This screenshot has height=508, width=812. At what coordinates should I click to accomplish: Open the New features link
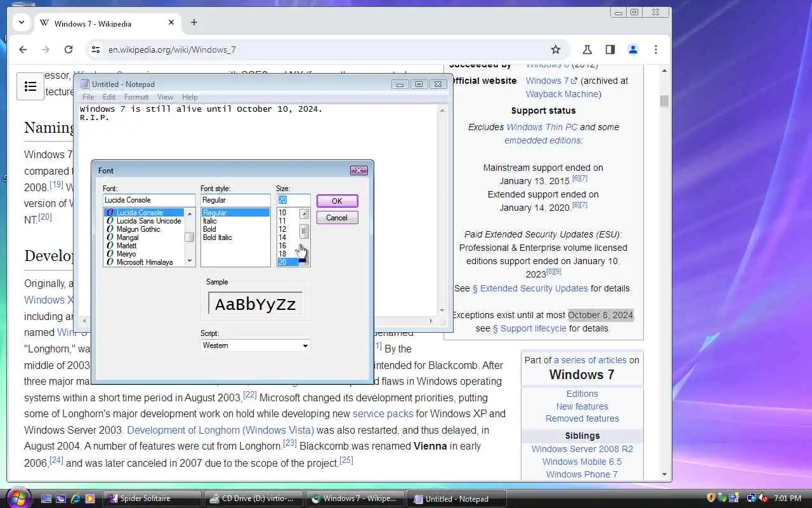click(x=582, y=406)
